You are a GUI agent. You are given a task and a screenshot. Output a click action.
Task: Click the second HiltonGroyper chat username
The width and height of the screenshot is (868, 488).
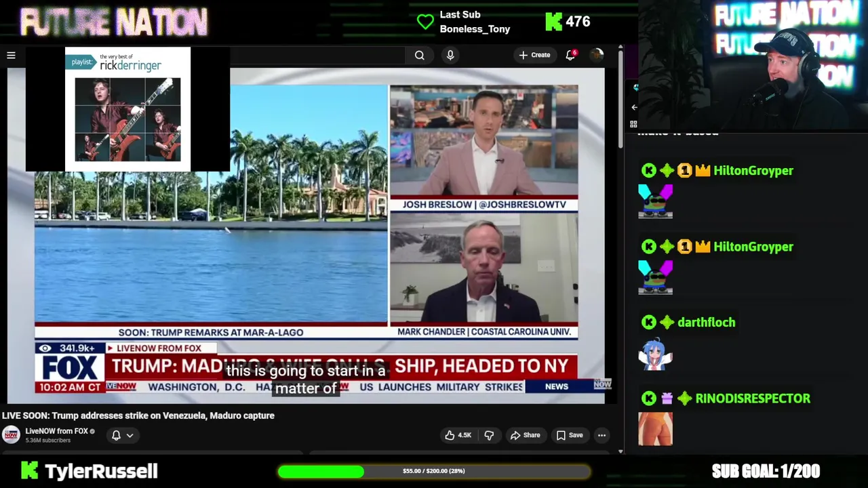pos(753,247)
